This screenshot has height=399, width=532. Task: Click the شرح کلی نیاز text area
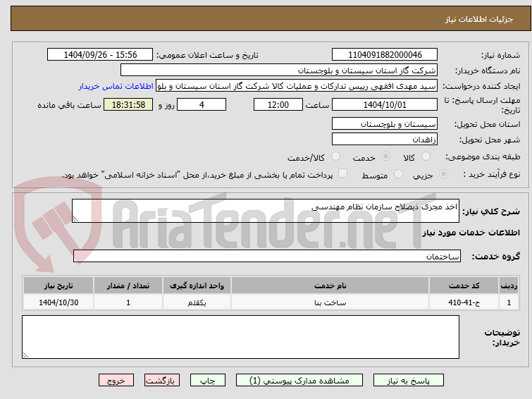(x=266, y=211)
